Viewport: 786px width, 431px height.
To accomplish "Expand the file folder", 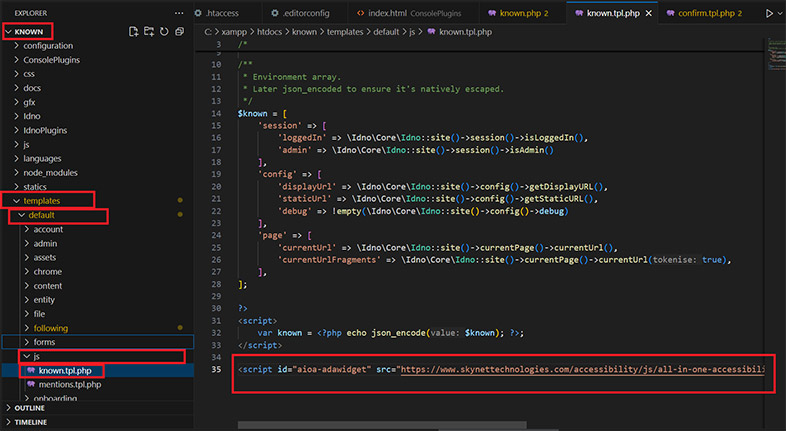I will 39,314.
